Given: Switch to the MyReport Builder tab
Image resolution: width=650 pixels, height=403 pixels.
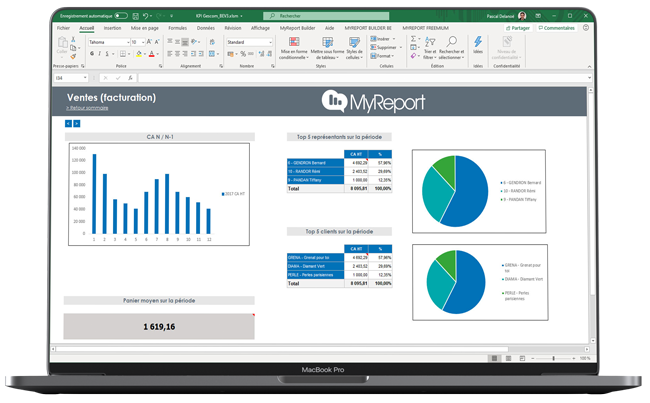Looking at the screenshot, I should click(x=297, y=28).
